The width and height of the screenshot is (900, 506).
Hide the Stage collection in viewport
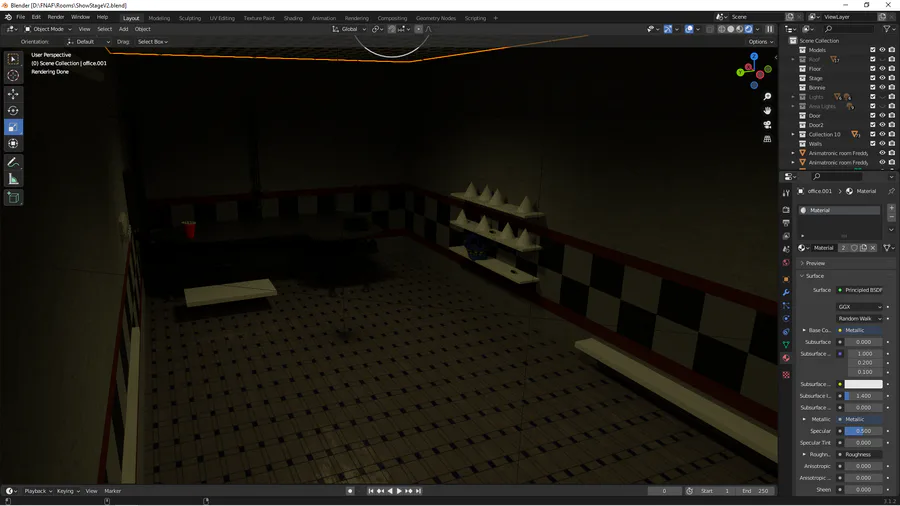tap(882, 78)
